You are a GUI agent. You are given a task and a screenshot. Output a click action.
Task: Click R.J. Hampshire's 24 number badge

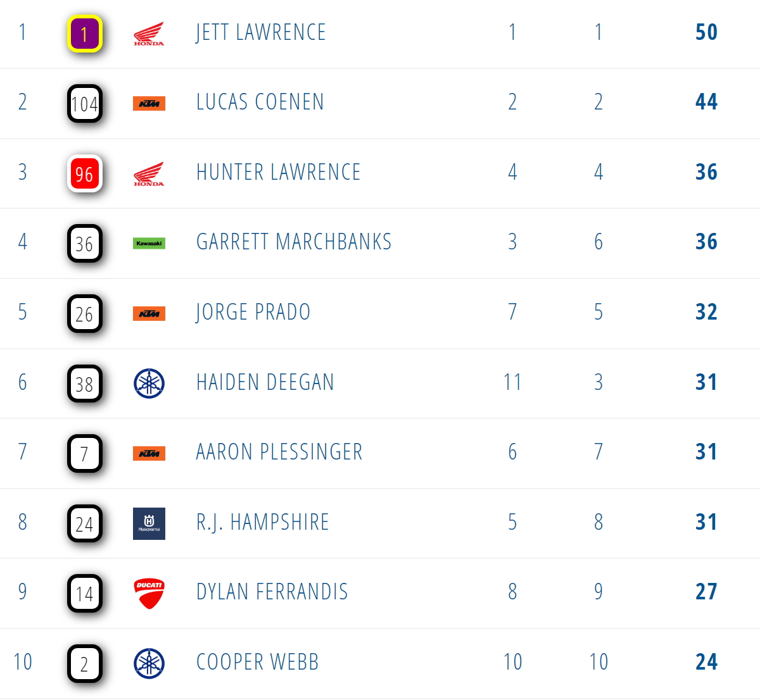85,524
